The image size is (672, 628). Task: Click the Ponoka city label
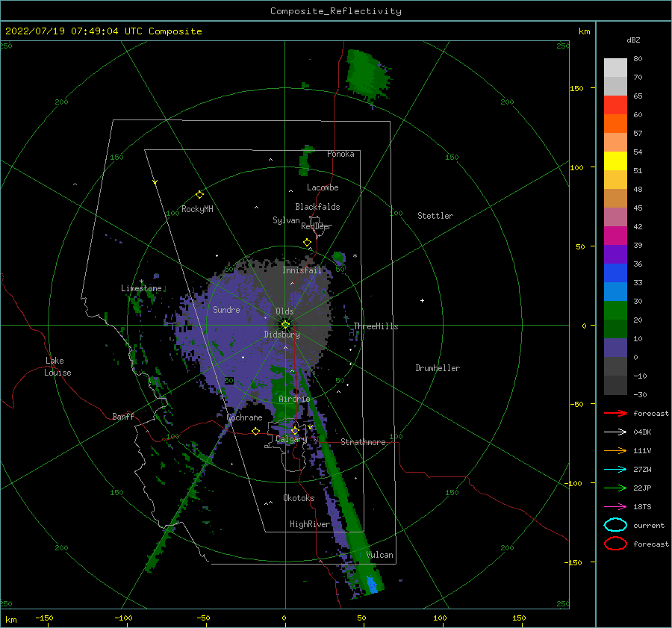pos(340,154)
